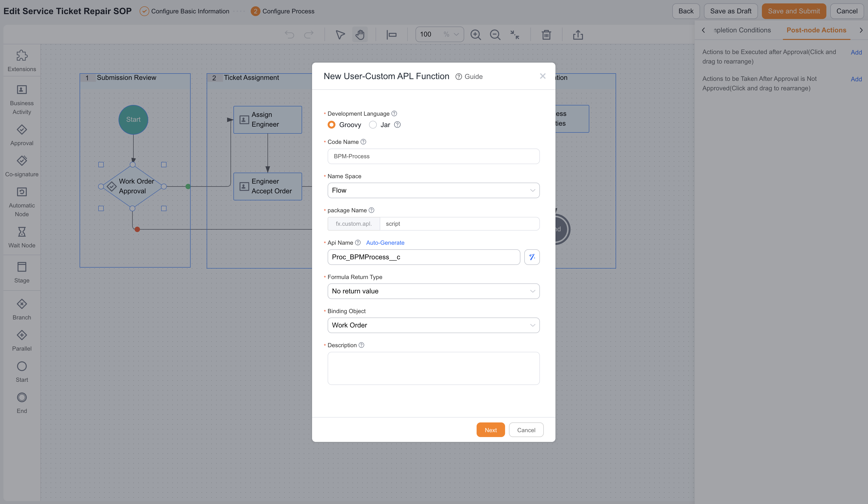Click the export share icon

coord(578,34)
